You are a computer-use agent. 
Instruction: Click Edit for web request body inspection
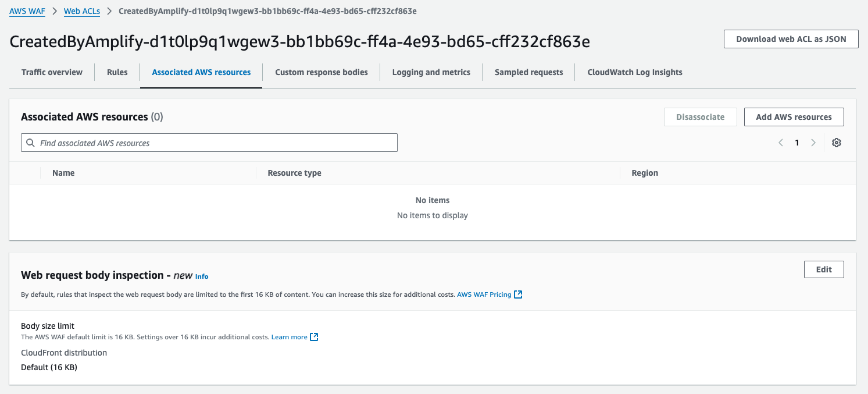824,269
